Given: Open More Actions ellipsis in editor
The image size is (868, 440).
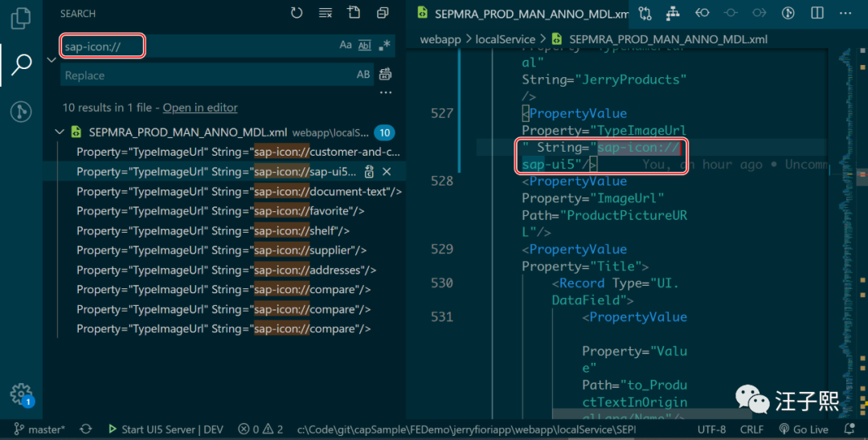Looking at the screenshot, I should pos(845,14).
